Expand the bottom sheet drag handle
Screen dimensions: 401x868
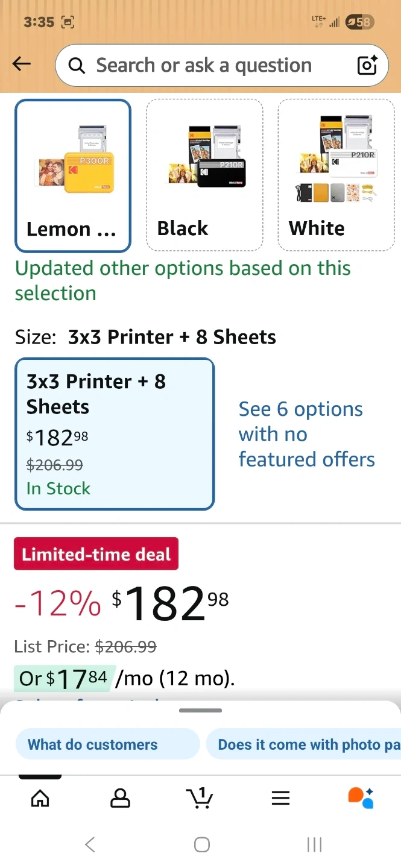200,711
